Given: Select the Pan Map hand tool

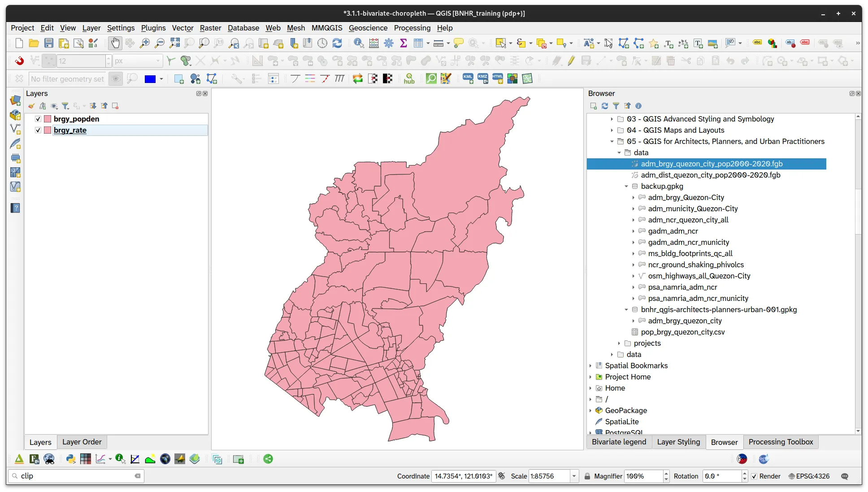Looking at the screenshot, I should click(x=115, y=43).
